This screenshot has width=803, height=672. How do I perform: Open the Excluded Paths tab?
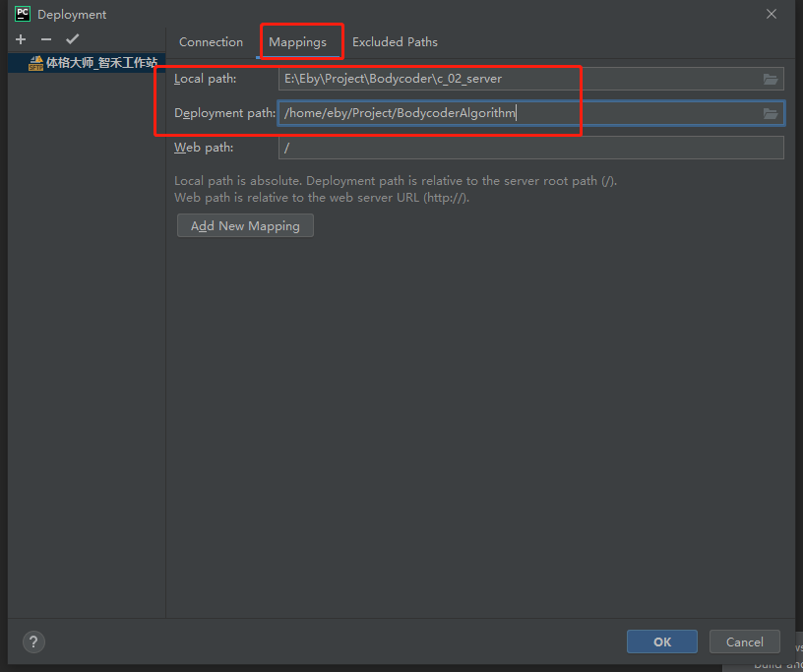[x=395, y=41]
